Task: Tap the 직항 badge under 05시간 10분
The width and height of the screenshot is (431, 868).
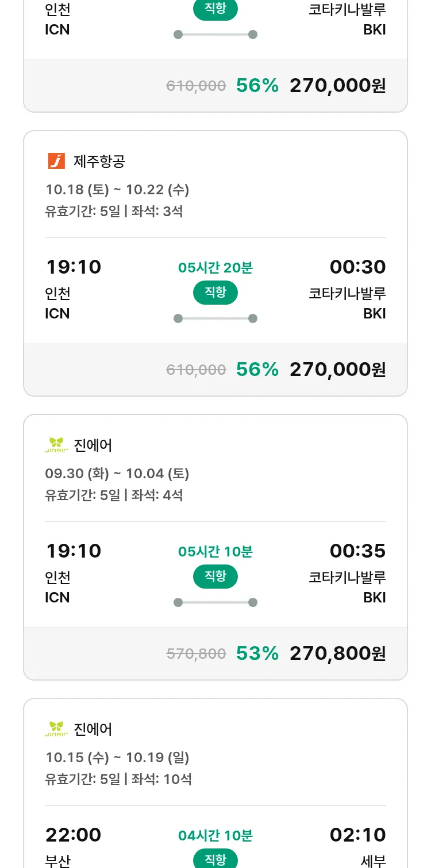Action: (x=215, y=577)
